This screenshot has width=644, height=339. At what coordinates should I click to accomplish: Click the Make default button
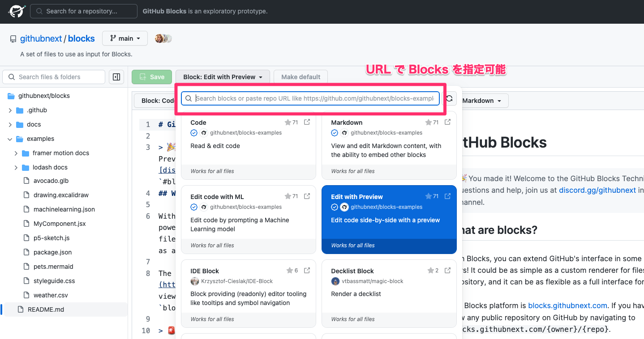pyautogui.click(x=301, y=76)
